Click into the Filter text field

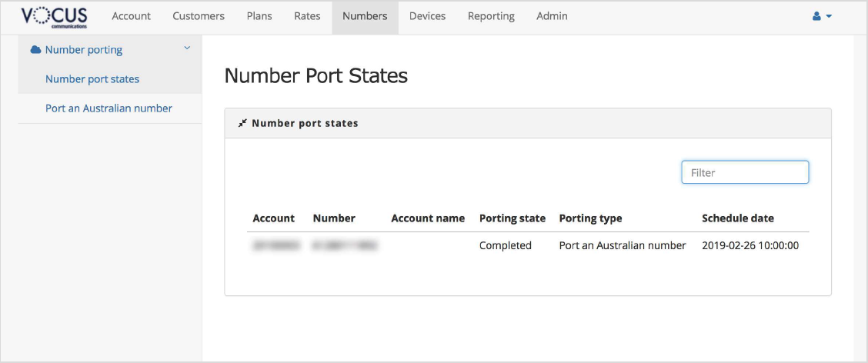(745, 172)
